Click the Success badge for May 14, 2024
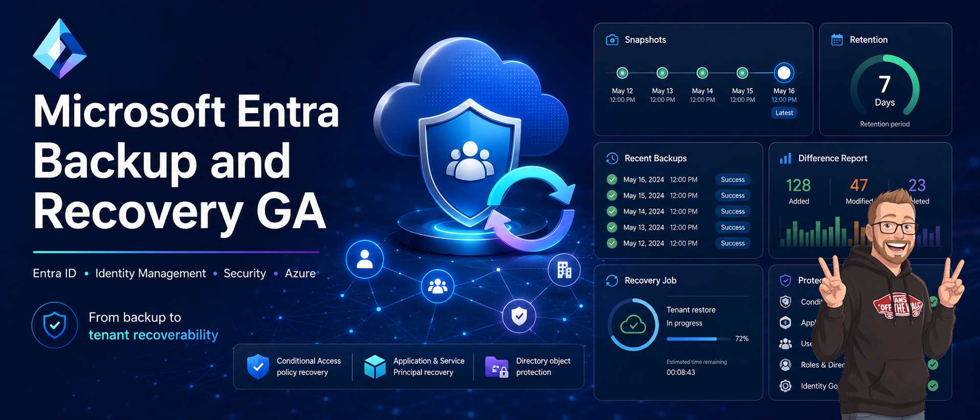This screenshot has width=980, height=420. pyautogui.click(x=733, y=211)
